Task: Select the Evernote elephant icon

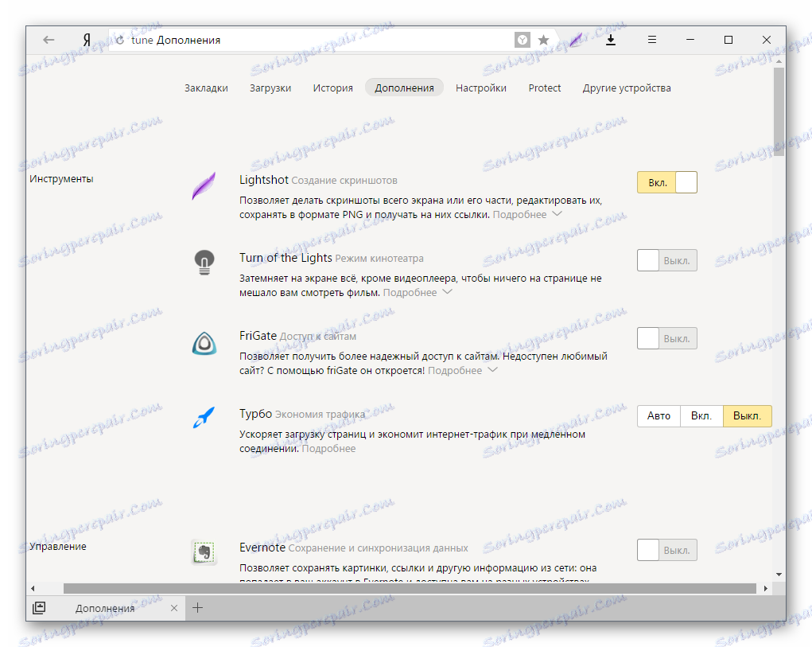Action: coord(204,550)
